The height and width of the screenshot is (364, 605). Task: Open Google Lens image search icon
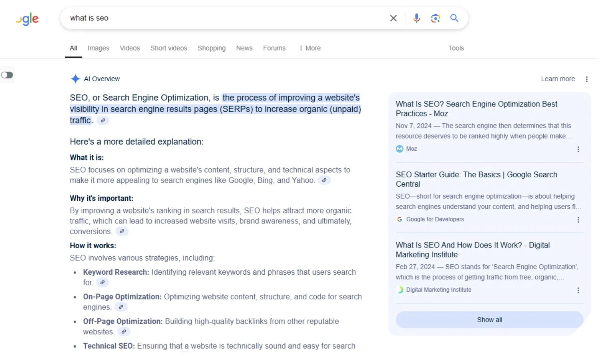tap(435, 18)
